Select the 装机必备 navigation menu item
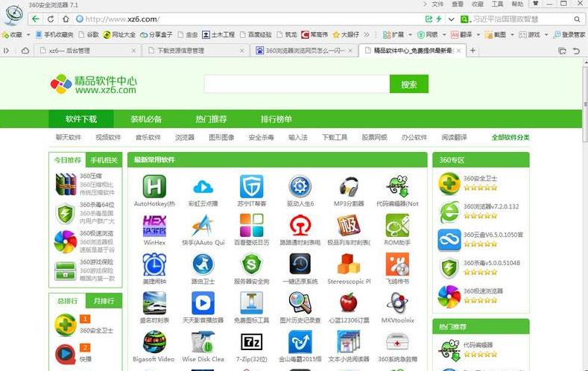588x371 pixels. pyautogui.click(x=146, y=119)
